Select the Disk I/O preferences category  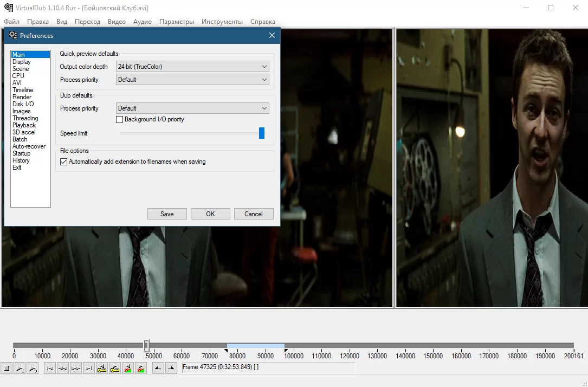30,104
